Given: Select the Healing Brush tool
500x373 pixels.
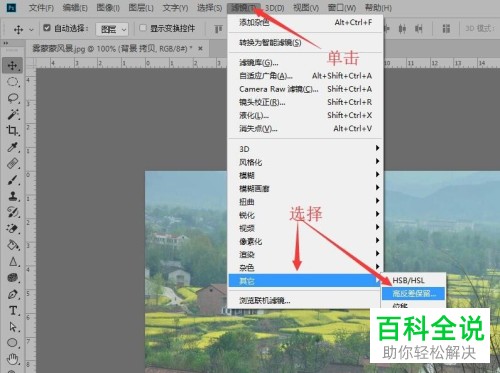Looking at the screenshot, I should pyautogui.click(x=12, y=163).
